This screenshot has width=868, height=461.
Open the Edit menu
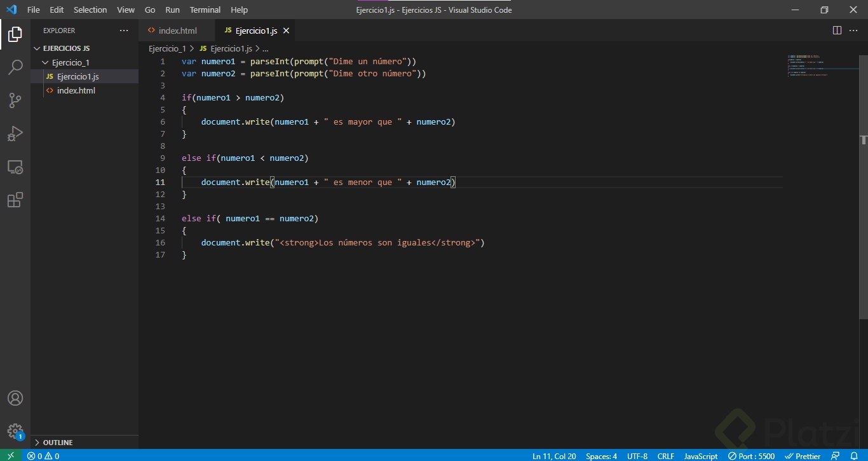pos(57,10)
